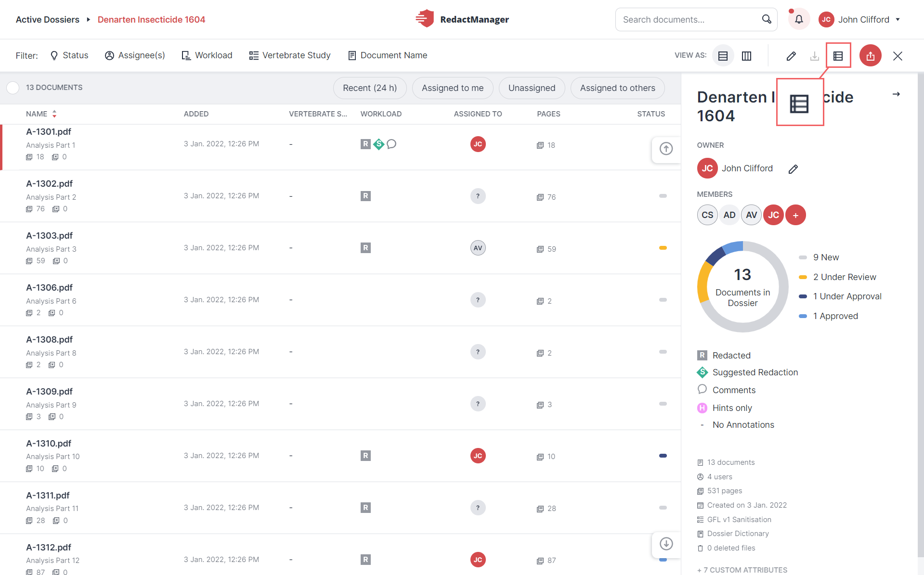The height and width of the screenshot is (575, 924).
Task: Open the Document Name filter
Action: tap(388, 55)
